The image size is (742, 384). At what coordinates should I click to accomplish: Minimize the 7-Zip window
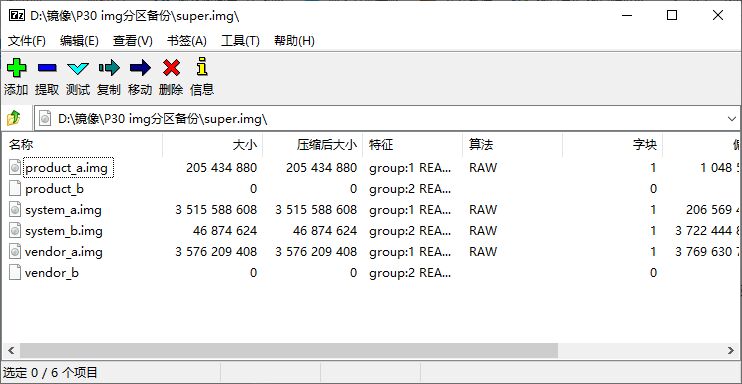pyautogui.click(x=627, y=16)
